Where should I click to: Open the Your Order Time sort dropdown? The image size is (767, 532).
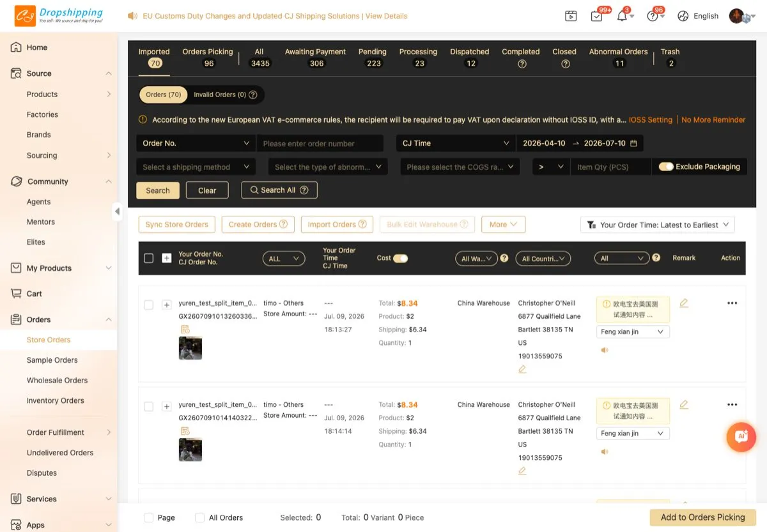(658, 225)
